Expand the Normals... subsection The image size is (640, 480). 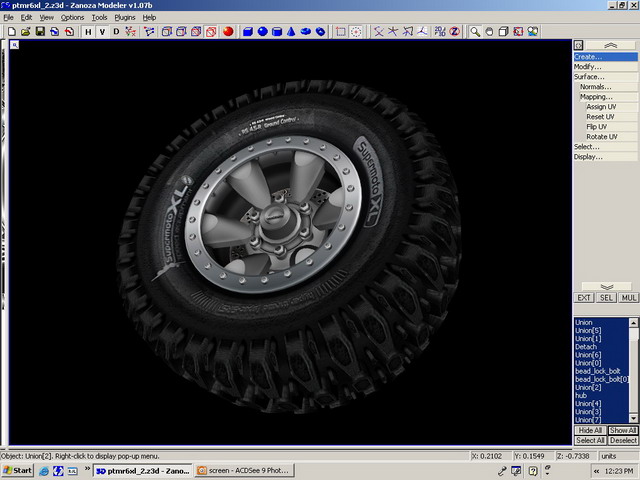coord(594,87)
